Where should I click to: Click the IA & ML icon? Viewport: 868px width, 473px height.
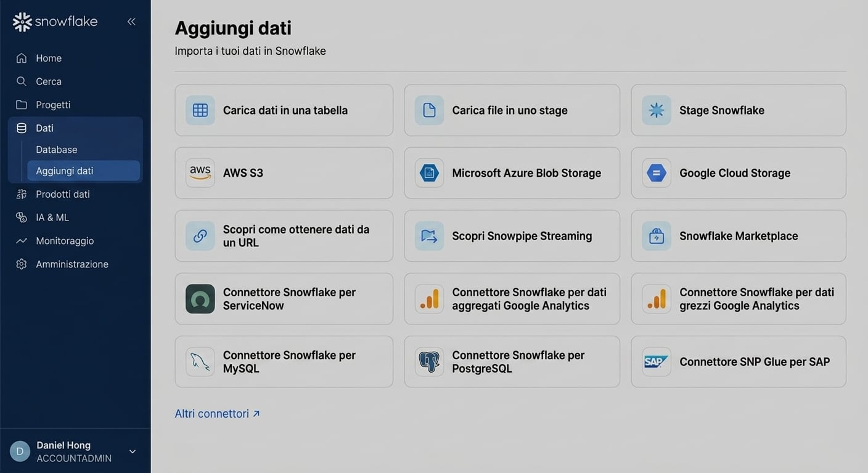point(22,217)
